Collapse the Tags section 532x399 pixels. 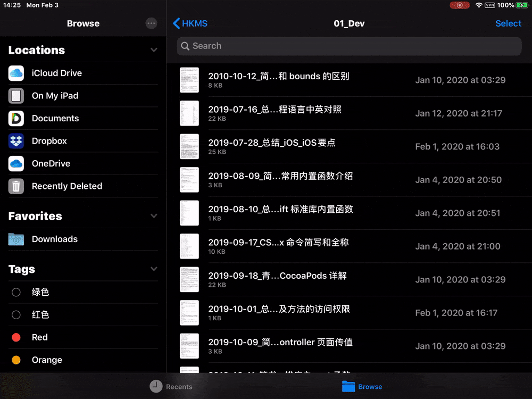pos(154,269)
